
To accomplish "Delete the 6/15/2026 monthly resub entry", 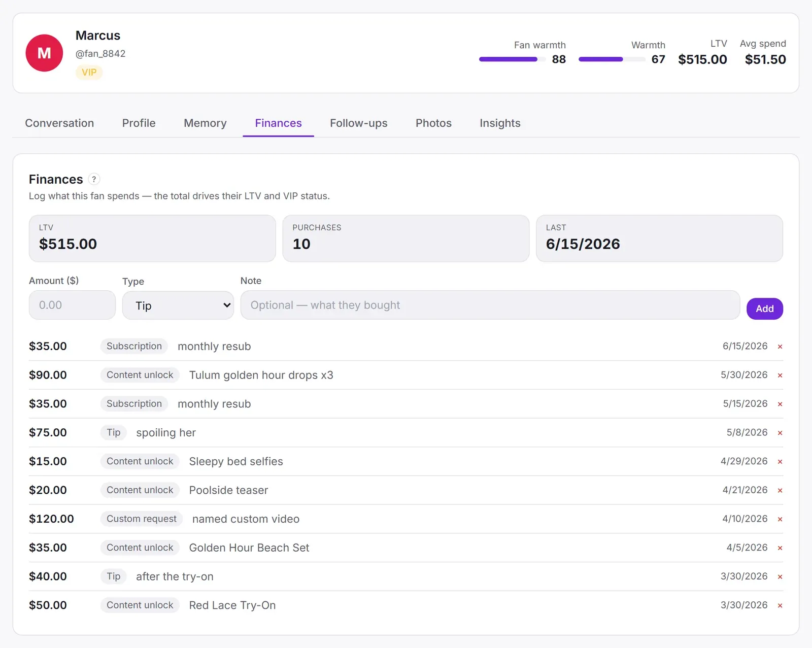I will coord(780,347).
